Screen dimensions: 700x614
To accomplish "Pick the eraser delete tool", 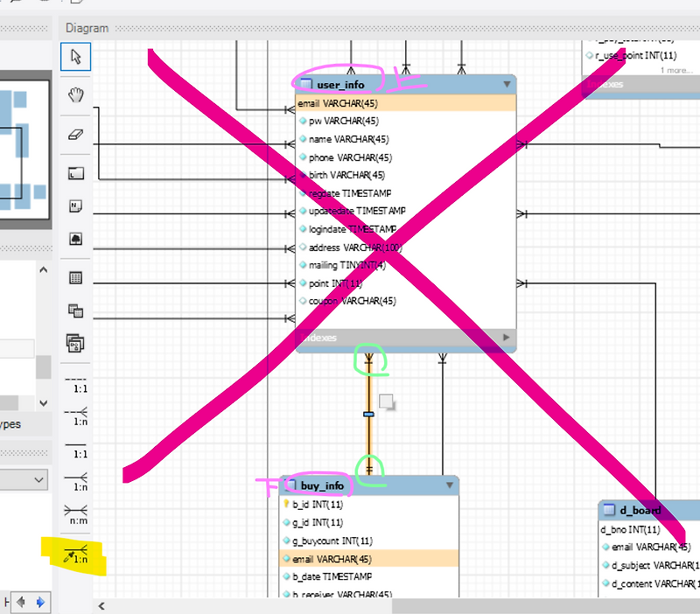I will tap(75, 134).
